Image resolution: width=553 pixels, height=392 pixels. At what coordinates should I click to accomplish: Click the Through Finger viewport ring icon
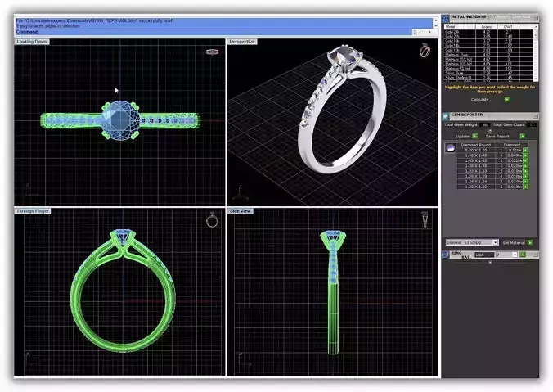tap(212, 220)
